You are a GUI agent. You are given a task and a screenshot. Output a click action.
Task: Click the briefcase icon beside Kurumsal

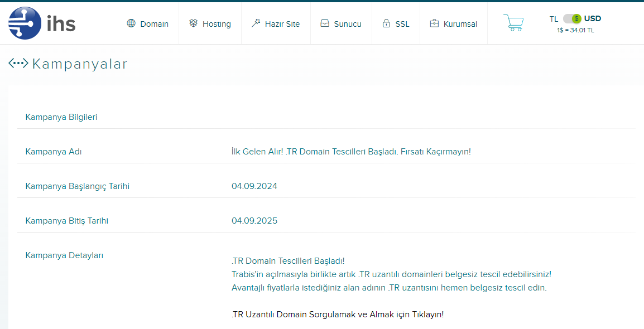point(434,23)
